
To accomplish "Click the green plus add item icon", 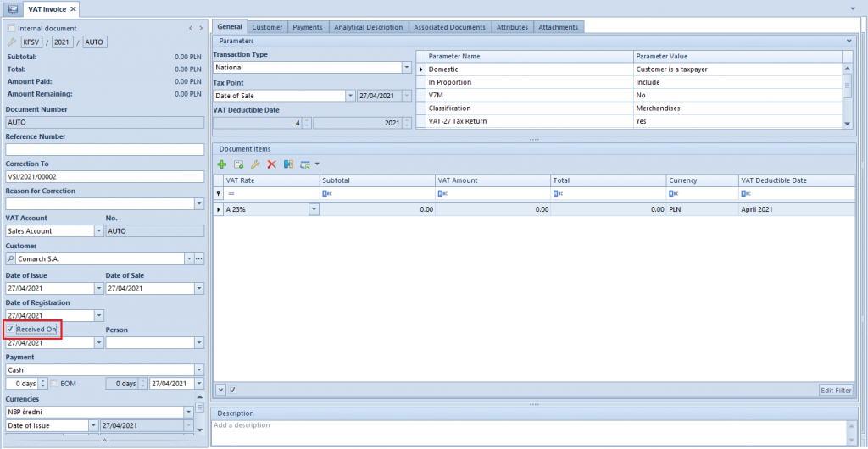I will pyautogui.click(x=221, y=164).
